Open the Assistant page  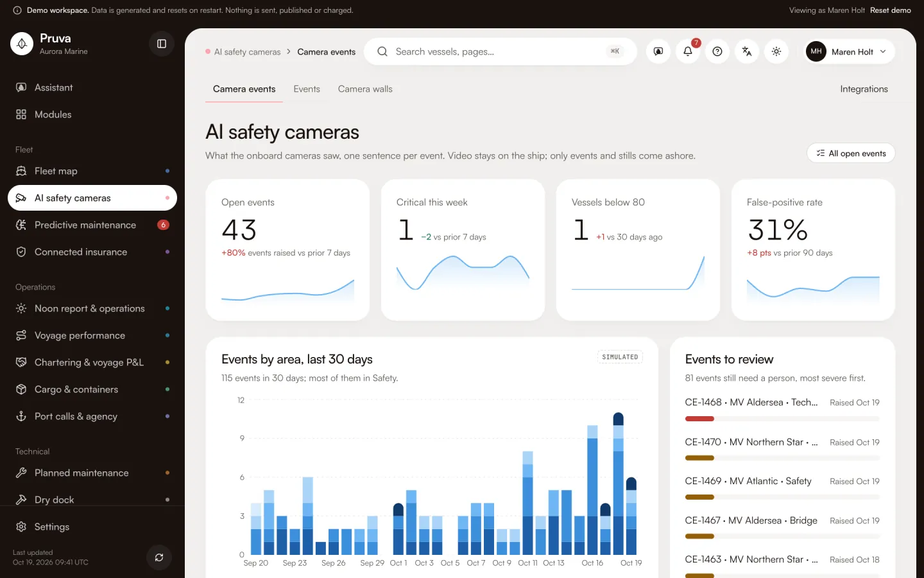coord(92,87)
